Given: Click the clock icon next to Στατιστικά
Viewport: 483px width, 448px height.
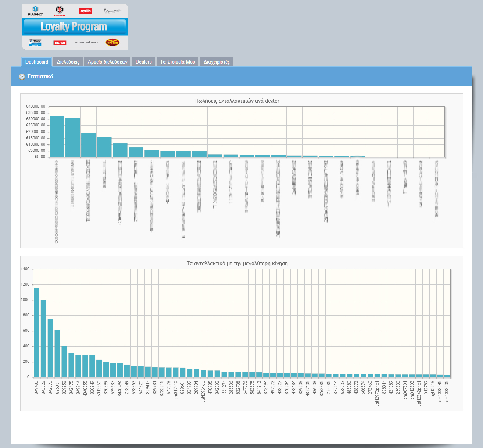Looking at the screenshot, I should click(23, 76).
